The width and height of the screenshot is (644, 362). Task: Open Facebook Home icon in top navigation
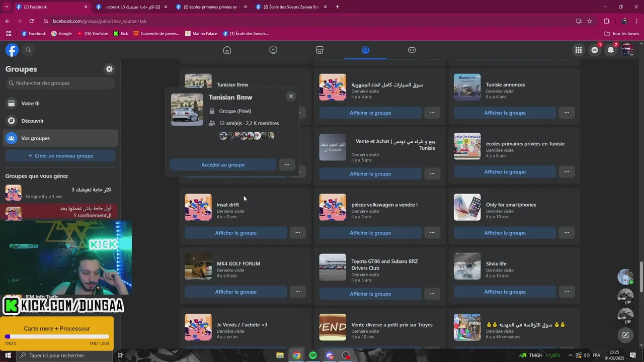click(x=227, y=50)
